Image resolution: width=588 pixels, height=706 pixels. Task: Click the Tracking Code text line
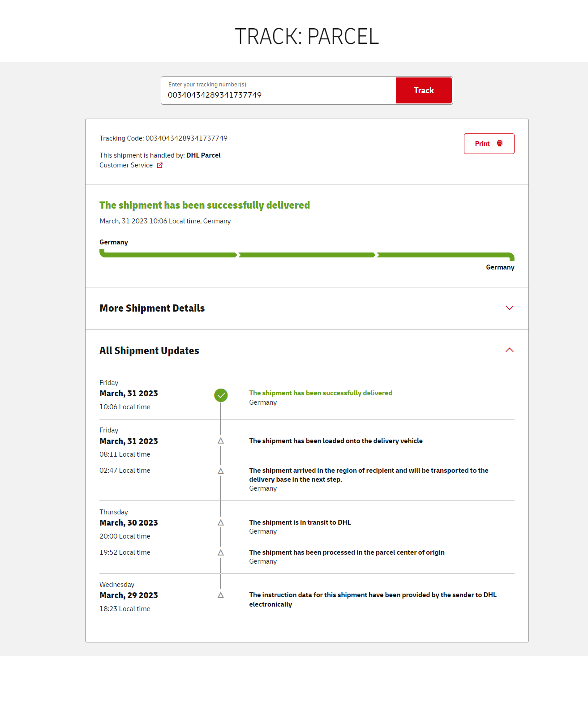[x=163, y=138]
